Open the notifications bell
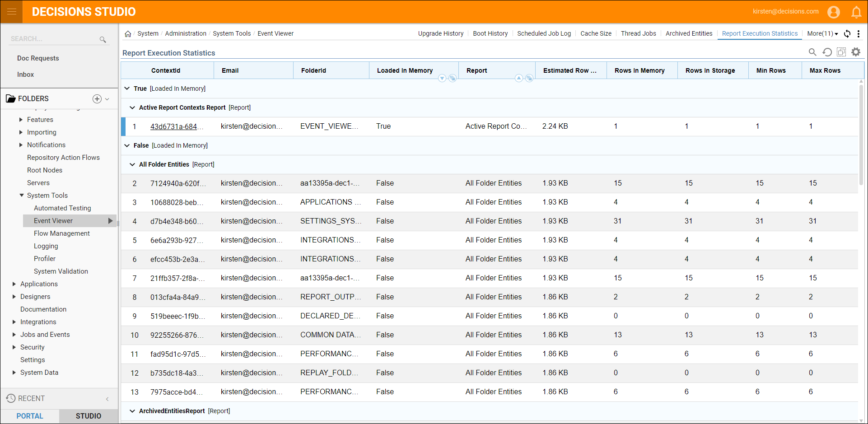Screen dimensions: 868x424 856,12
